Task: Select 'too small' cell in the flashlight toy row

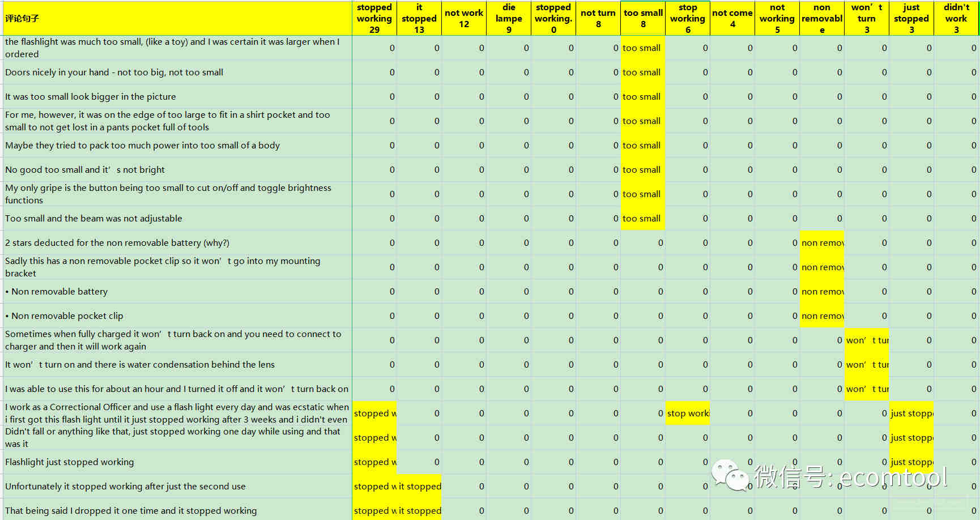Action: tap(643, 48)
